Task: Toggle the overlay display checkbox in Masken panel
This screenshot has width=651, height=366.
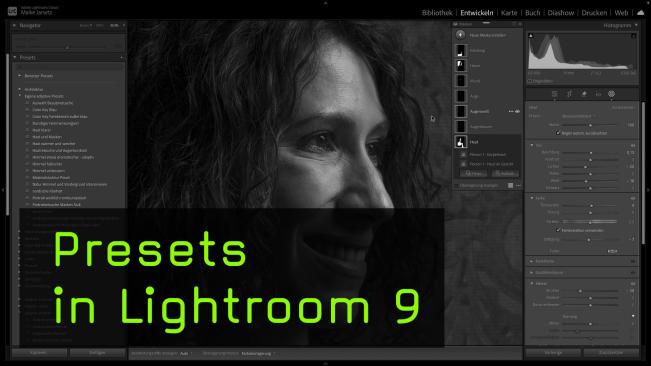Action: pos(457,185)
